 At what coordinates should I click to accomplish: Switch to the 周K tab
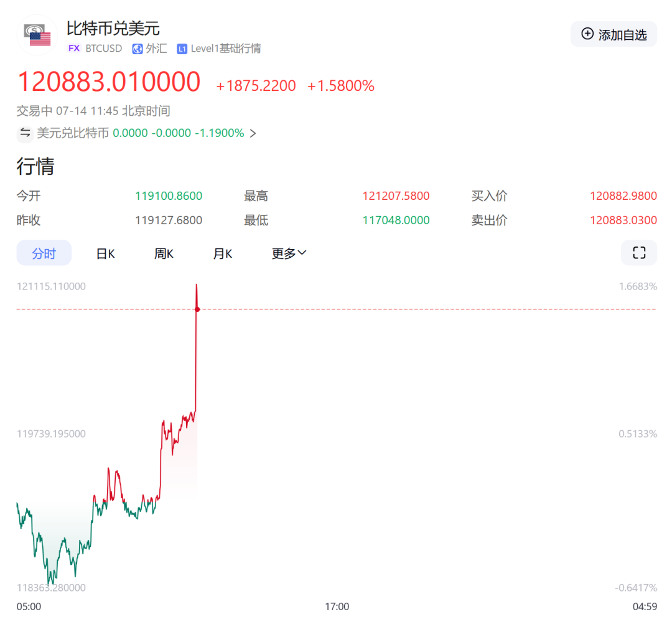coord(164,253)
